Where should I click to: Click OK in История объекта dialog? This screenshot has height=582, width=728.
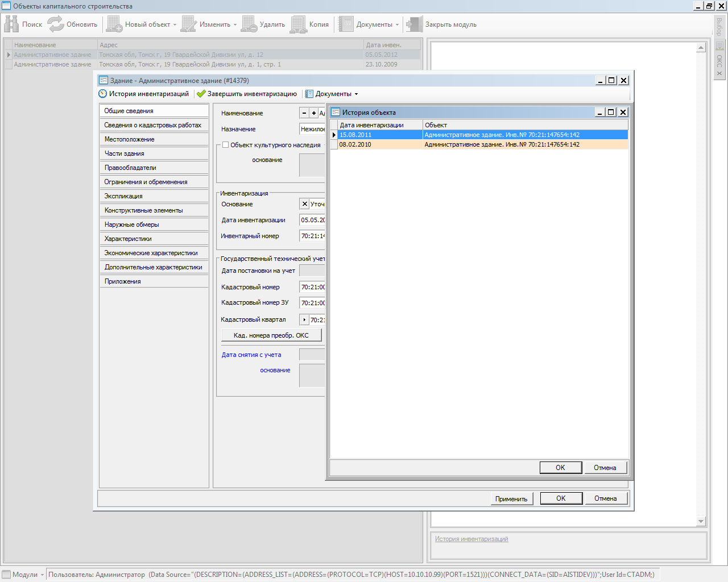pos(560,467)
